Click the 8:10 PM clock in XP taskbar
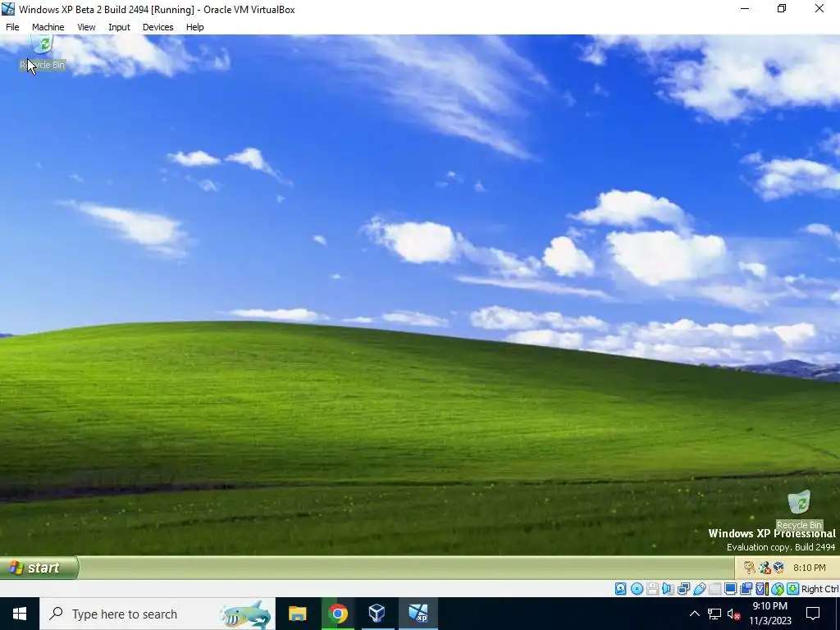Image resolution: width=840 pixels, height=630 pixels. 809,568
